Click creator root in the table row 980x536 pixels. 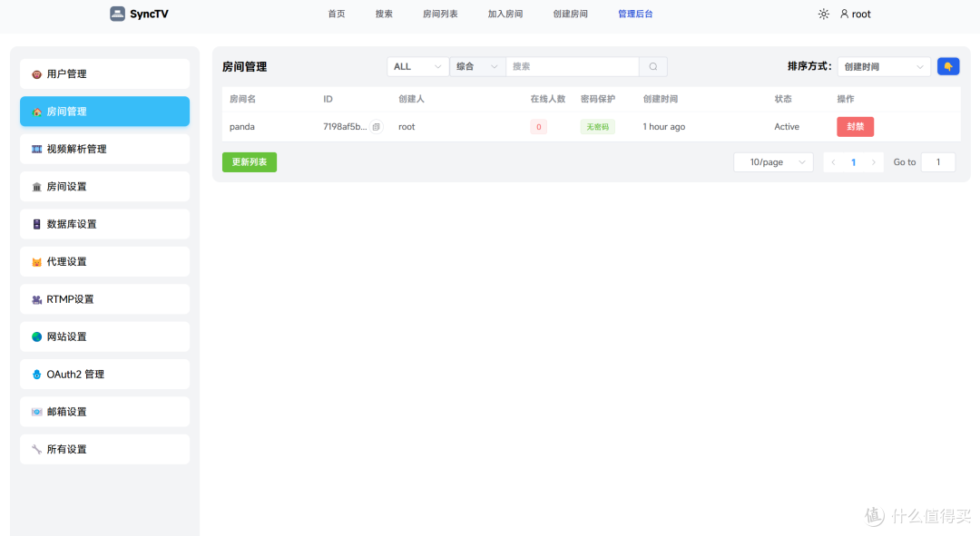[407, 127]
